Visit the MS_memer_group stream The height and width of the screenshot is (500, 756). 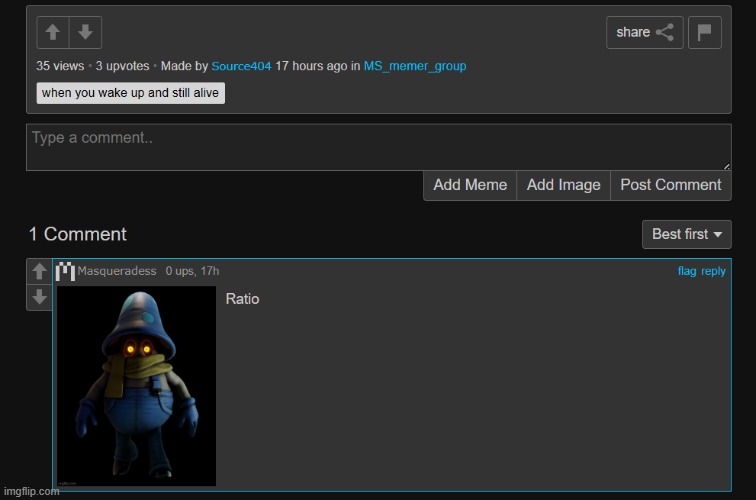click(415, 66)
